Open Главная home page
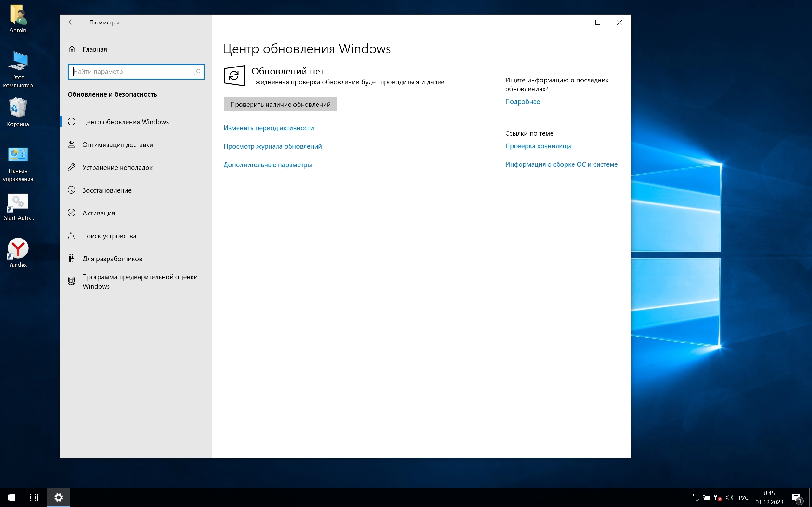The height and width of the screenshot is (507, 812). click(x=94, y=49)
